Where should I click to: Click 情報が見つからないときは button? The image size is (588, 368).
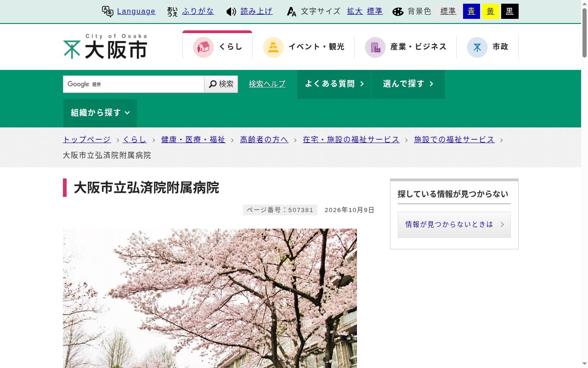[x=454, y=224]
